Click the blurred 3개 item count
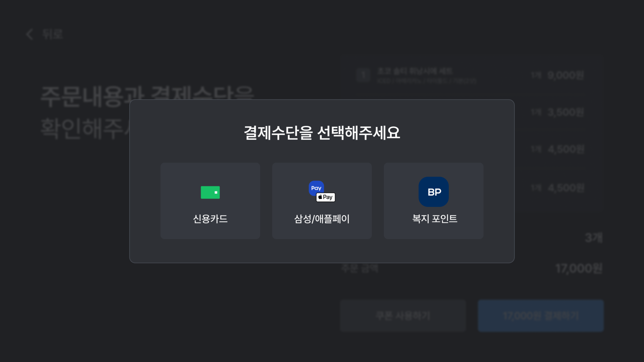The image size is (644, 362). coord(594,238)
